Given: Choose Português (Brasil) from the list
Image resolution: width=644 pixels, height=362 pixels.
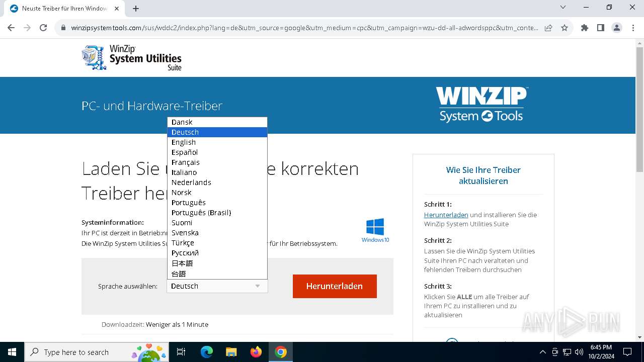Looking at the screenshot, I should pos(217,213).
